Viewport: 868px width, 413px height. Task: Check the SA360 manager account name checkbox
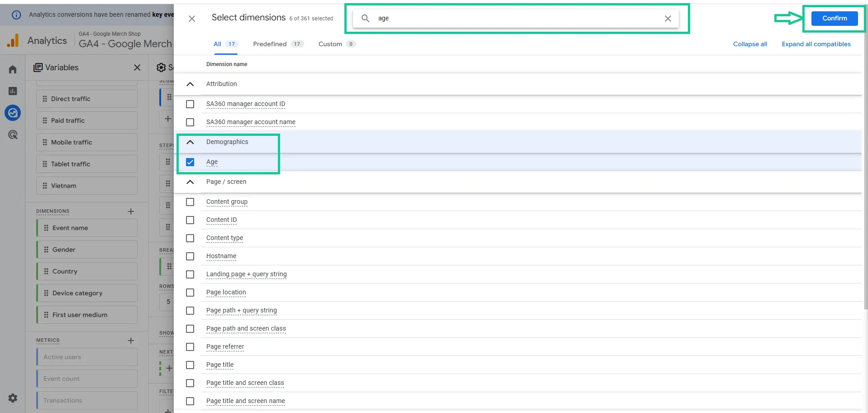click(x=190, y=122)
